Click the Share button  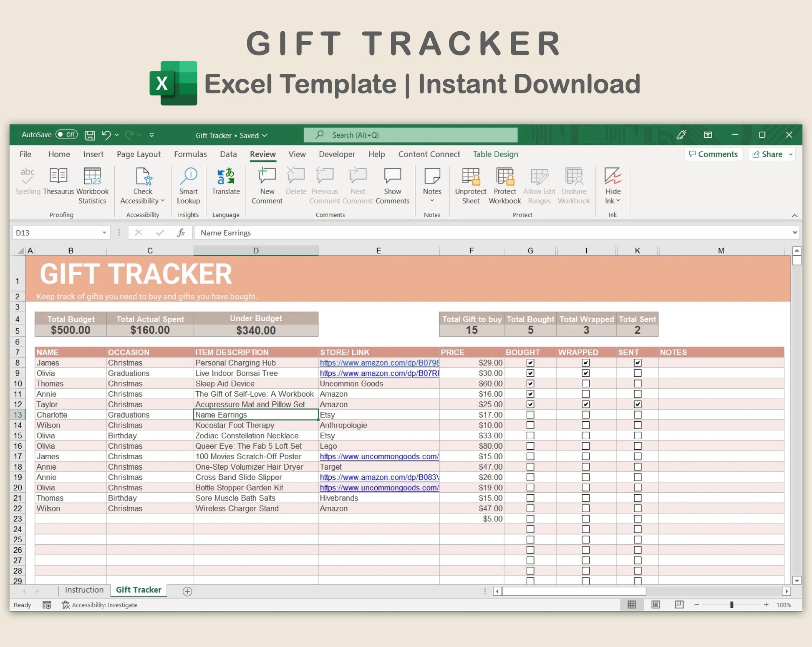coord(767,154)
